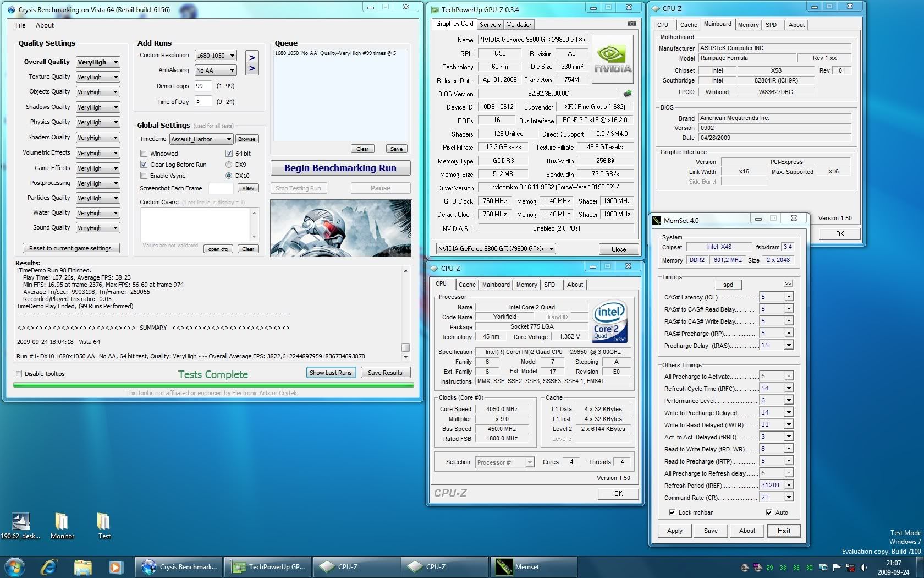Click Show Last Runs button
This screenshot has height=578, width=924.
[x=331, y=373]
